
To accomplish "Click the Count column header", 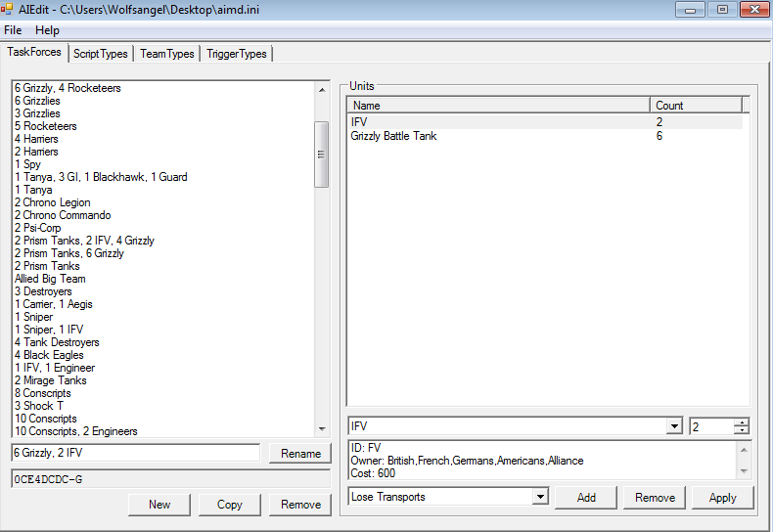I will click(x=696, y=106).
